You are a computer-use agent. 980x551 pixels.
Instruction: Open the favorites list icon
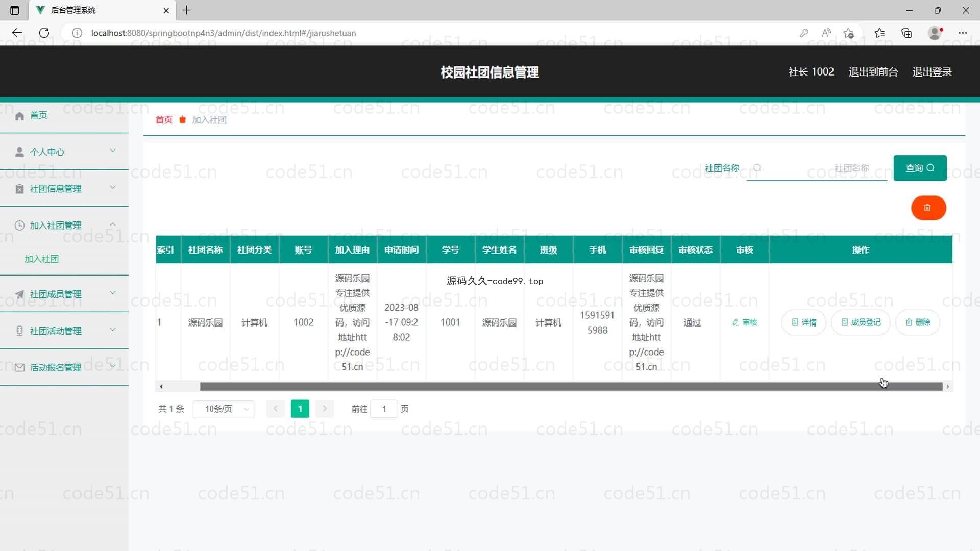pyautogui.click(x=879, y=33)
